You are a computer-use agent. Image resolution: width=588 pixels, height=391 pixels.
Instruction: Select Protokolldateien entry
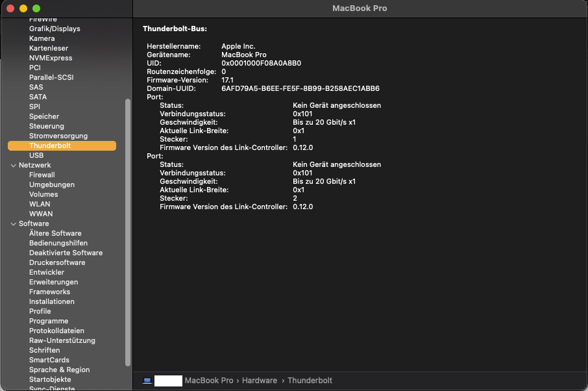56,331
